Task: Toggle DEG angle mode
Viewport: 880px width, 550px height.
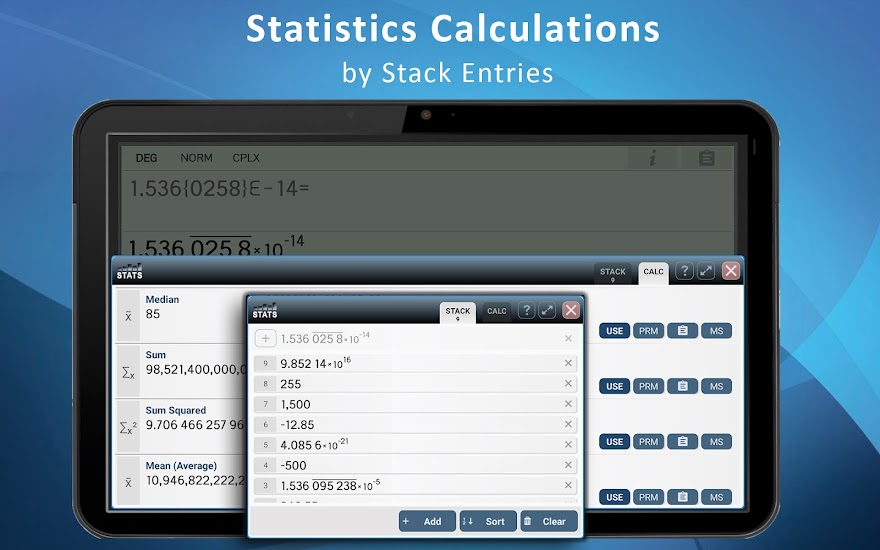Action: (146, 158)
